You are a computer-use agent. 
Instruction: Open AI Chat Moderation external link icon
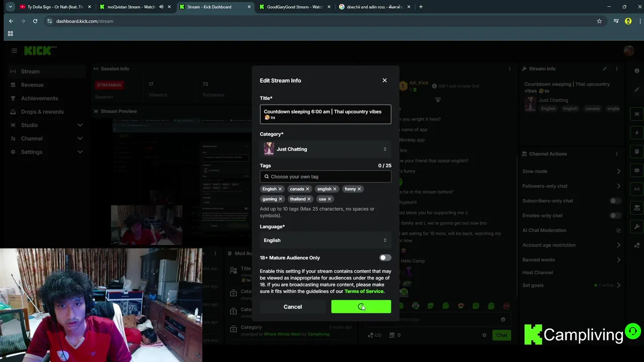[618, 230]
